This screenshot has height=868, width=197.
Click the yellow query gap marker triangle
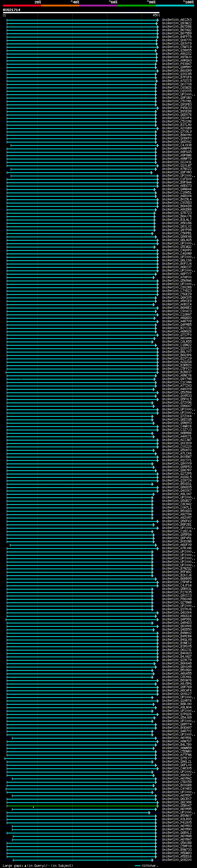(x=33, y=807)
